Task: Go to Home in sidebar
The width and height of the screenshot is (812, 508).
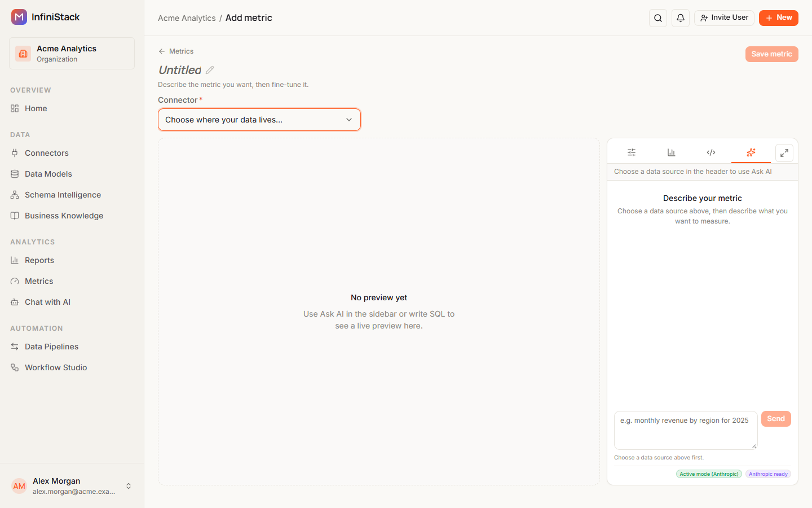Action: [x=72, y=108]
